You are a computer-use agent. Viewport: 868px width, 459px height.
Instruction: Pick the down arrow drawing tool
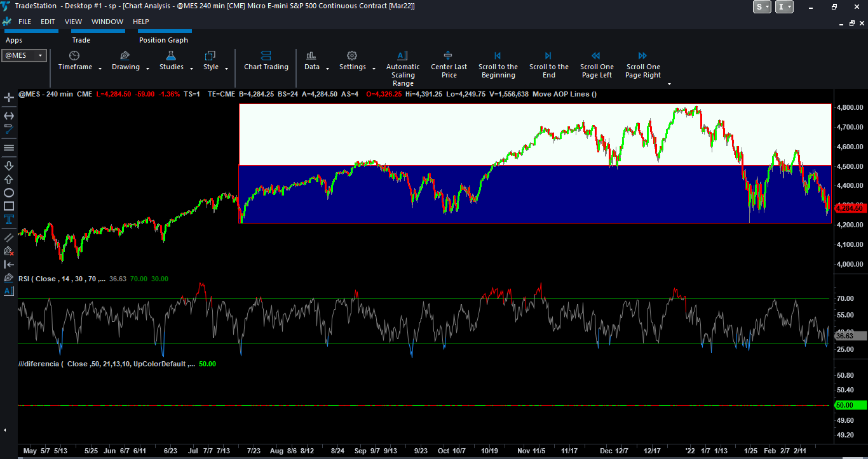pos(9,166)
